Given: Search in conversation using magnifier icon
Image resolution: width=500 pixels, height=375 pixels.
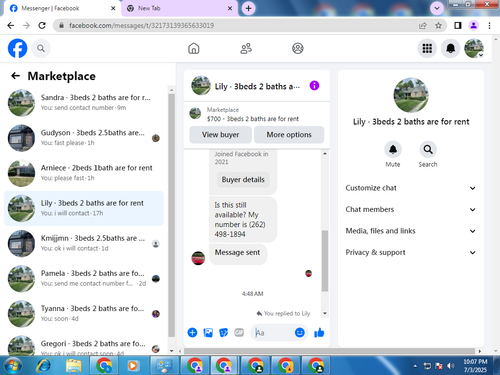Looking at the screenshot, I should pos(428,149).
